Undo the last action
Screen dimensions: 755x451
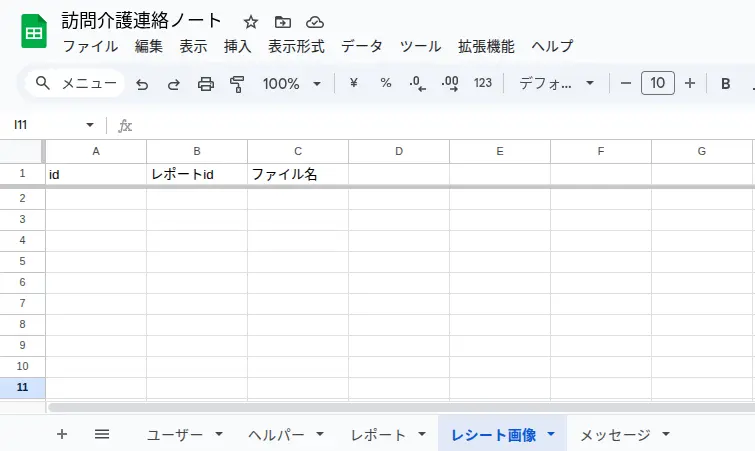[x=142, y=84]
